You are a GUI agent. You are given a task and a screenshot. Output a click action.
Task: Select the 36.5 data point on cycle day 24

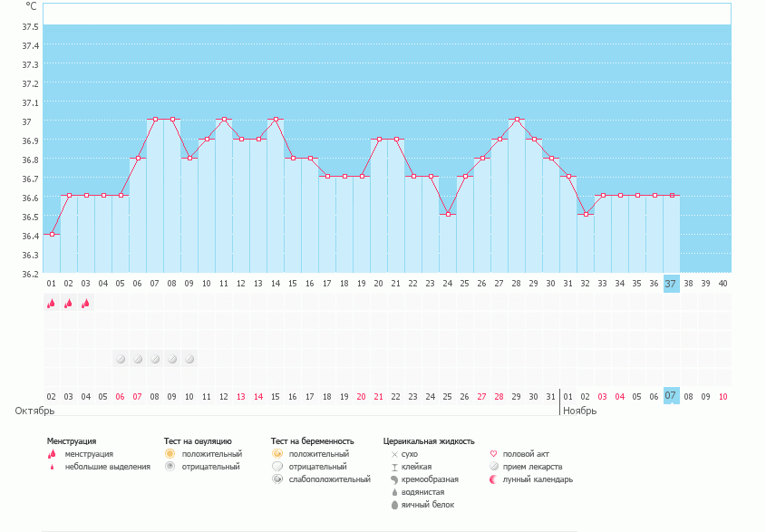click(x=448, y=215)
